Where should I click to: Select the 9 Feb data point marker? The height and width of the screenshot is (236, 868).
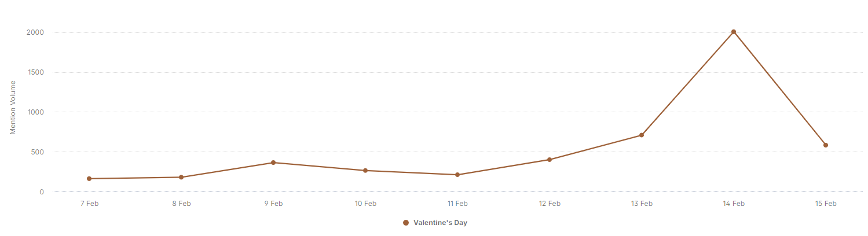(273, 163)
